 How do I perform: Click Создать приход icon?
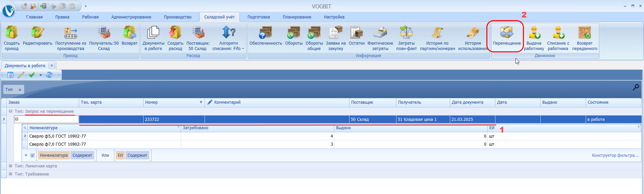(11, 33)
